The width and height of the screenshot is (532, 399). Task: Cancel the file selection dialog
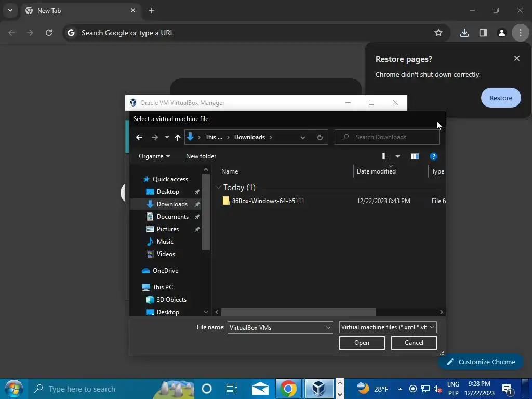tap(414, 343)
